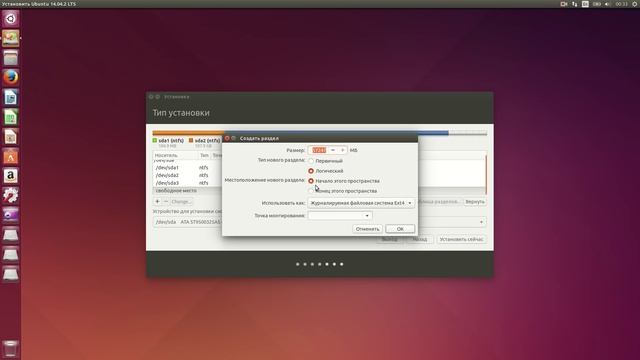Click the Вернуть revert button
Viewport: 640px width, 360px height.
click(x=475, y=202)
